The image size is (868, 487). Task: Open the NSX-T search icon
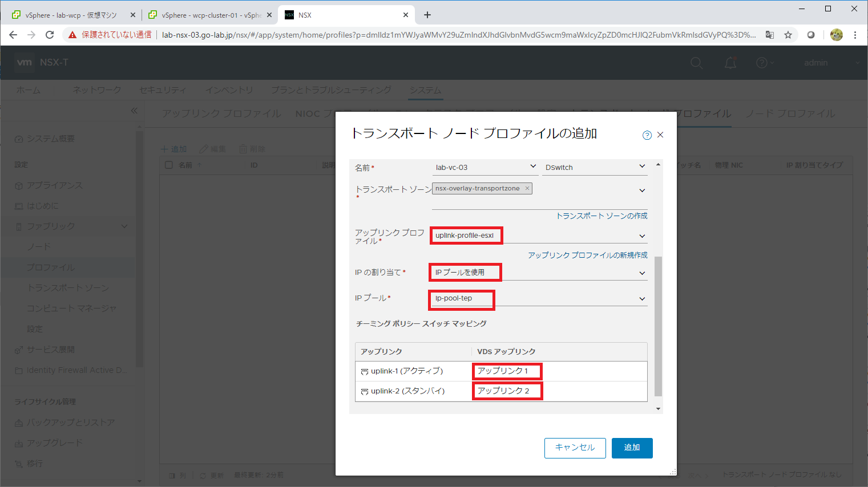(x=696, y=63)
